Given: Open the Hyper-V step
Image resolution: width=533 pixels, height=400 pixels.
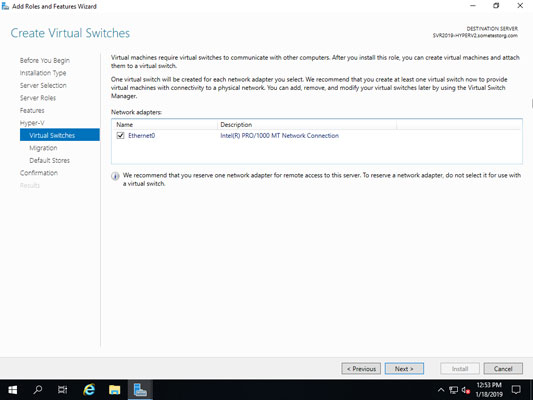Looking at the screenshot, I should [32, 123].
